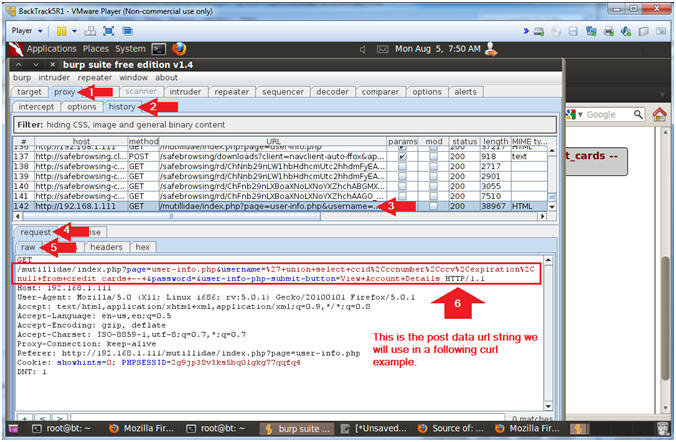Toggle mod checkbox for row 138
Viewport: 676px width, 442px height.
(433, 166)
